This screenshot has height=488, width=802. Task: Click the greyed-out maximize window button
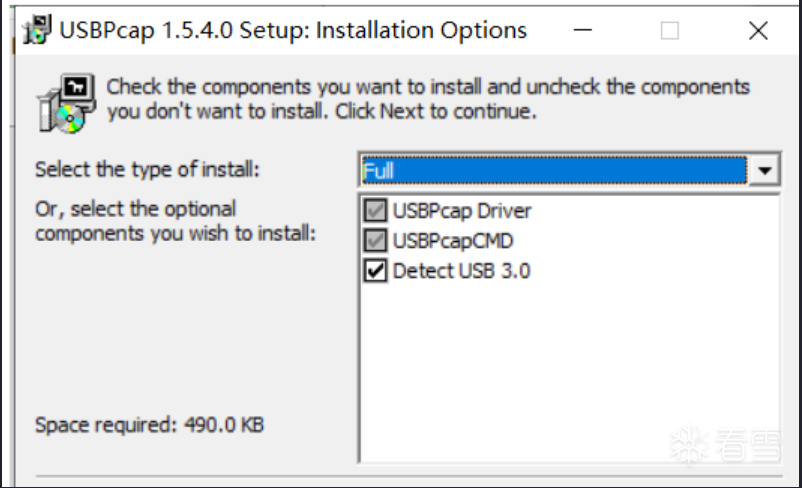(670, 31)
